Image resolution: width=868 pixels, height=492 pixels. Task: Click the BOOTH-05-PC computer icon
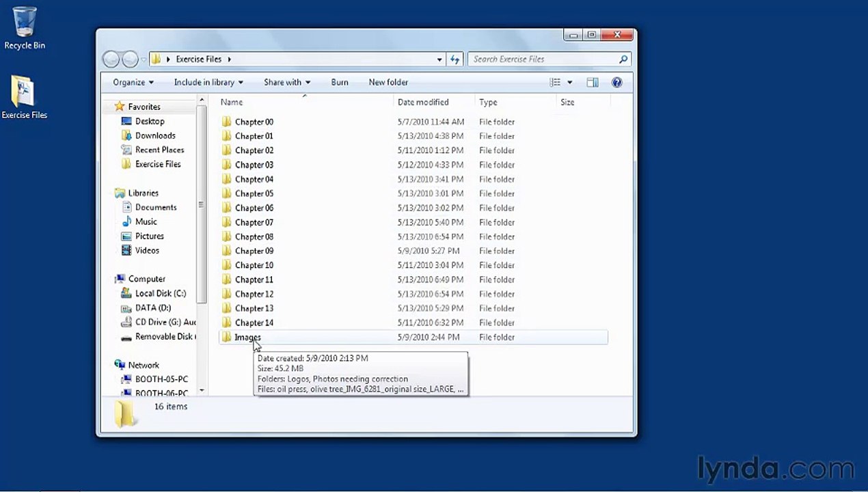coord(126,379)
